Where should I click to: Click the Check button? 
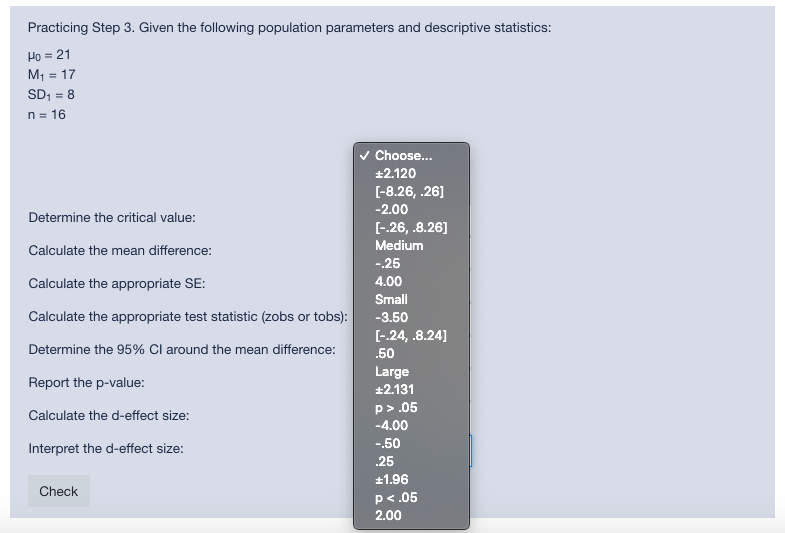[x=59, y=491]
